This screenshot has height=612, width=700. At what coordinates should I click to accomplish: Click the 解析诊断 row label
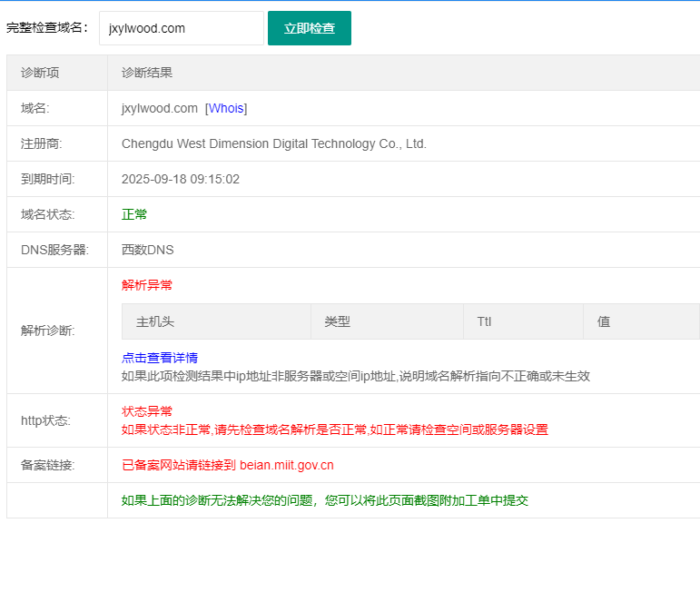(47, 331)
